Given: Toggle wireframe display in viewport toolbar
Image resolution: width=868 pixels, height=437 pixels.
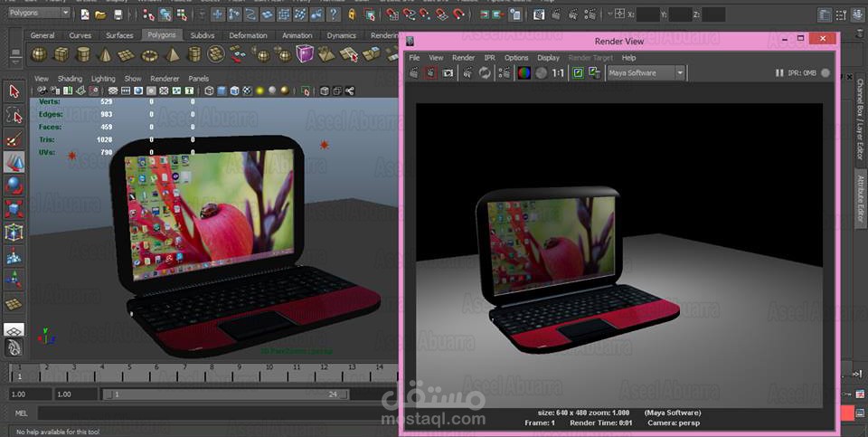Looking at the screenshot, I should [x=209, y=90].
